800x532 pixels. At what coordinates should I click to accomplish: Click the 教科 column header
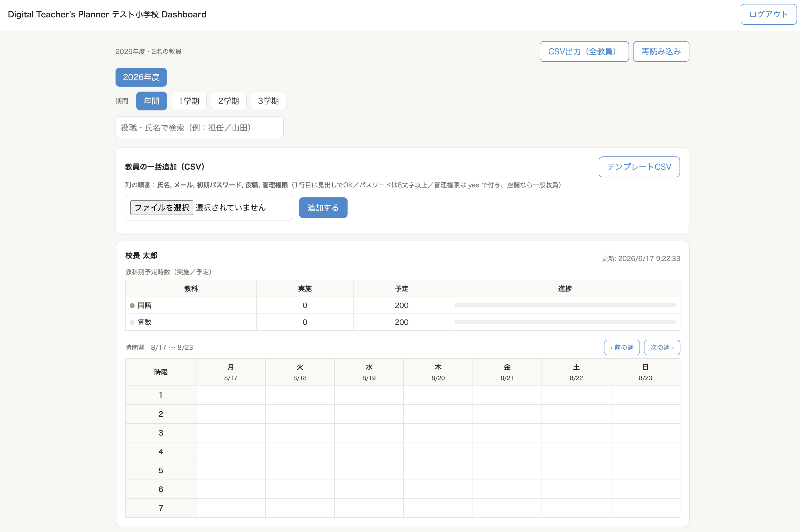(191, 288)
